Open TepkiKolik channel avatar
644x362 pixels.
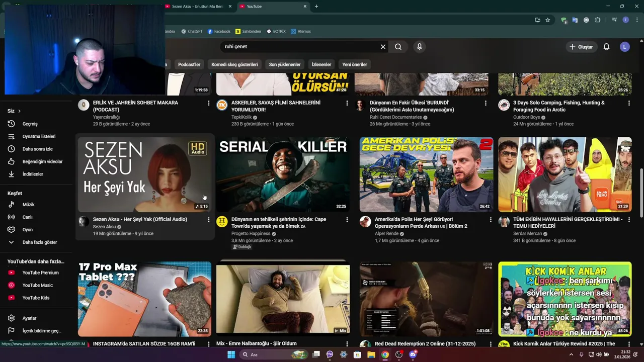(222, 105)
